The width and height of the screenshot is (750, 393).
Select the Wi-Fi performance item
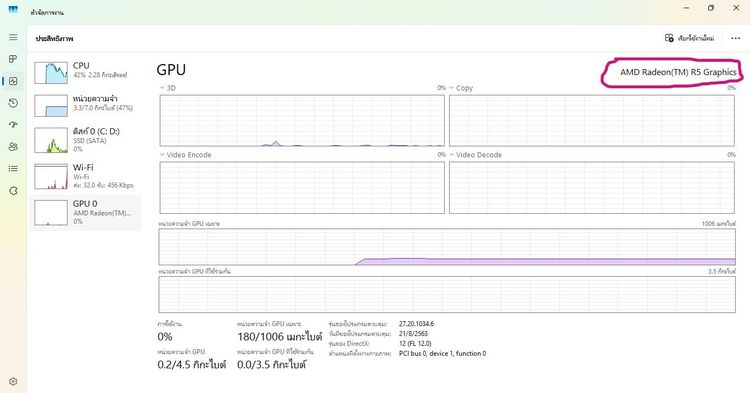(x=86, y=176)
